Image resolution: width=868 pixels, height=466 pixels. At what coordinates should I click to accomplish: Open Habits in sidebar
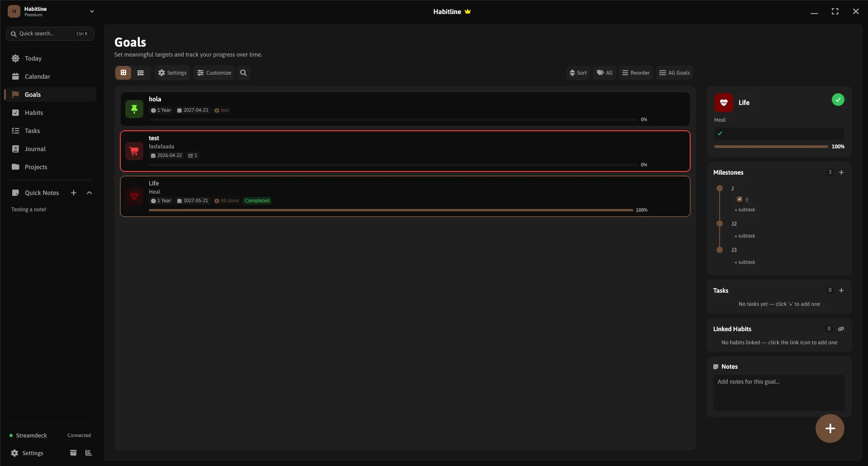[x=50, y=113]
